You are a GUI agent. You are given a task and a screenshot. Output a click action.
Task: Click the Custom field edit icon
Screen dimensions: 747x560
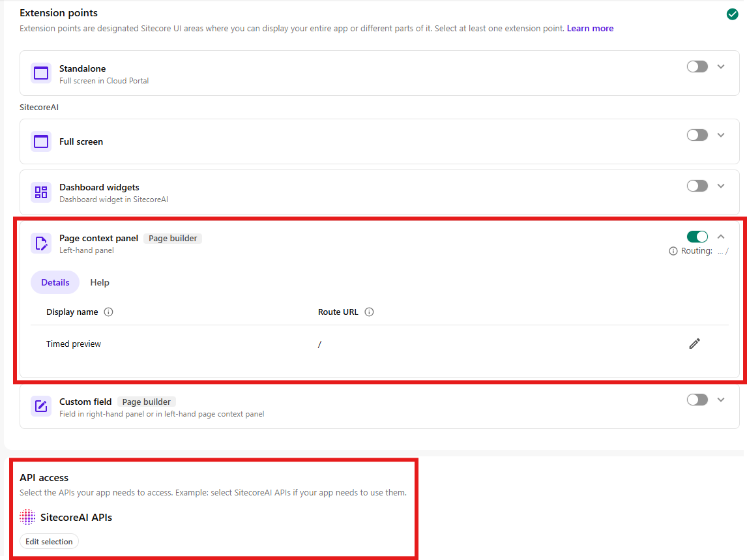41,406
